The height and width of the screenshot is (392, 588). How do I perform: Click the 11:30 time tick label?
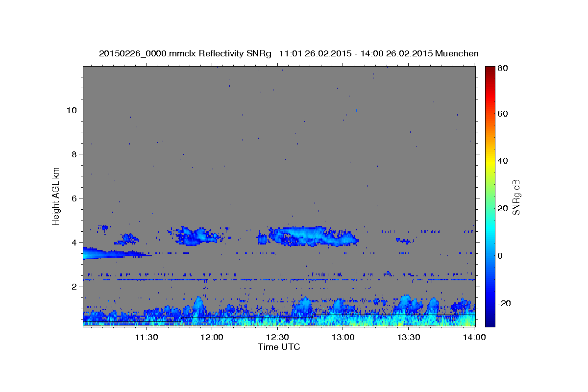146,337
